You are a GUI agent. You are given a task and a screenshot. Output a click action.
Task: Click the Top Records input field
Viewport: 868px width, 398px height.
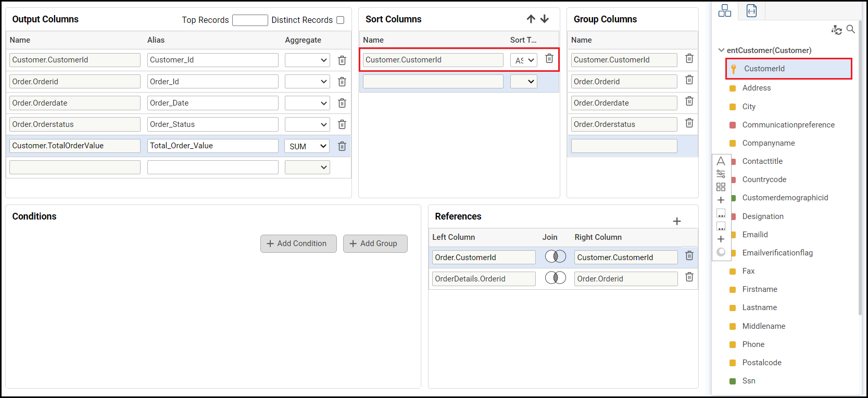tap(250, 20)
